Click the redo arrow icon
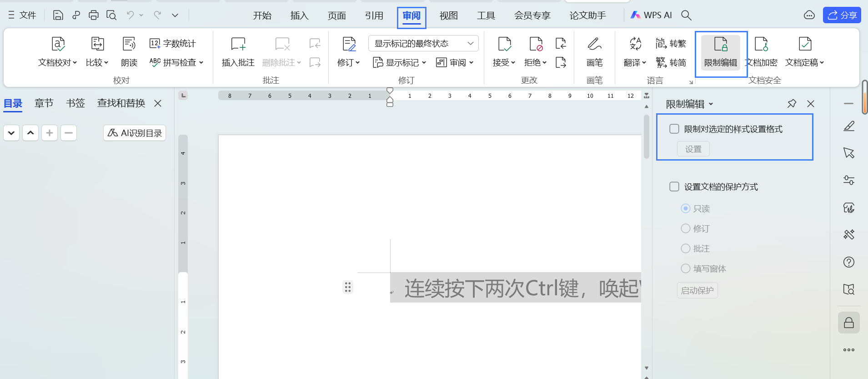Image resolution: width=868 pixels, height=379 pixels. click(x=157, y=15)
